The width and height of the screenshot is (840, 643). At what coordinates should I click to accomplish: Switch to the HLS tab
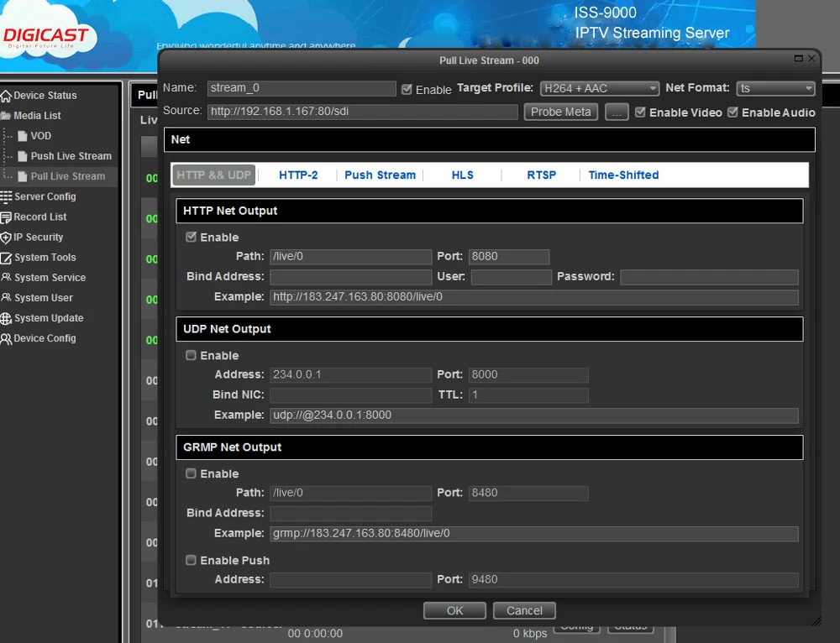[462, 175]
